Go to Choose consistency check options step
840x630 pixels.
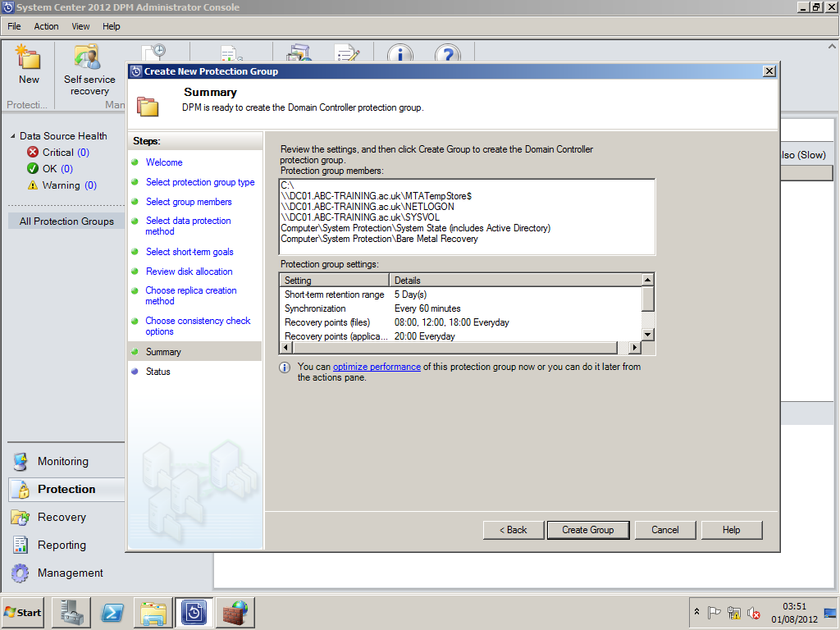click(198, 326)
